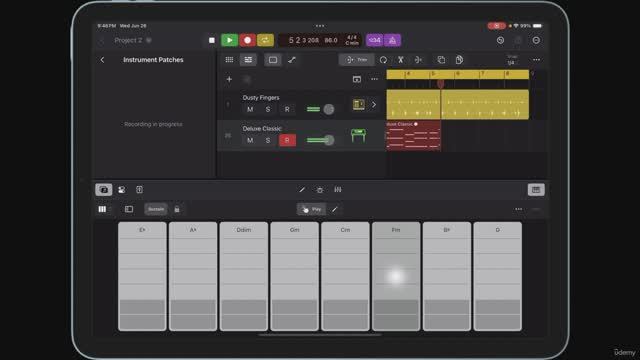Start playback with the green Play button
Screen dimensions: 640x360
coord(229,40)
